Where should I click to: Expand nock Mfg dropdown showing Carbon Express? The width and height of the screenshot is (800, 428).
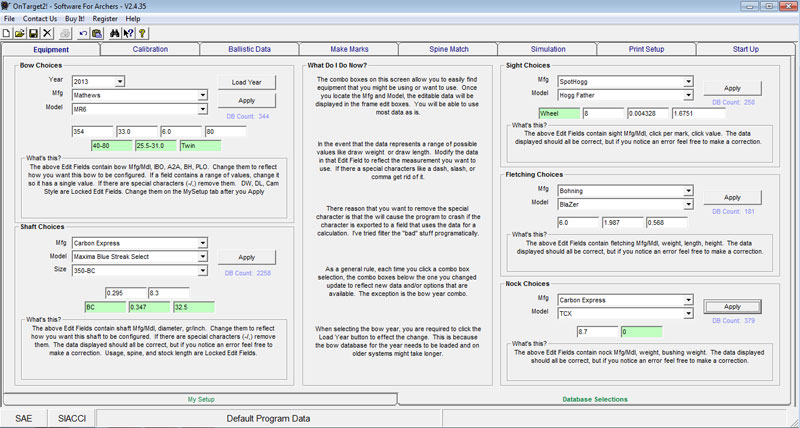click(688, 300)
